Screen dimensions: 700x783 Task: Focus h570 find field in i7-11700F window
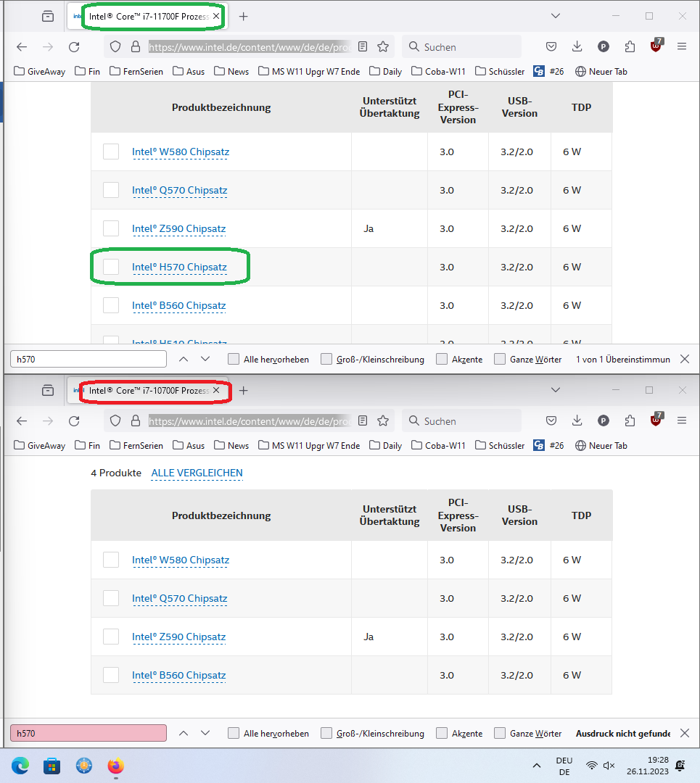coord(88,359)
